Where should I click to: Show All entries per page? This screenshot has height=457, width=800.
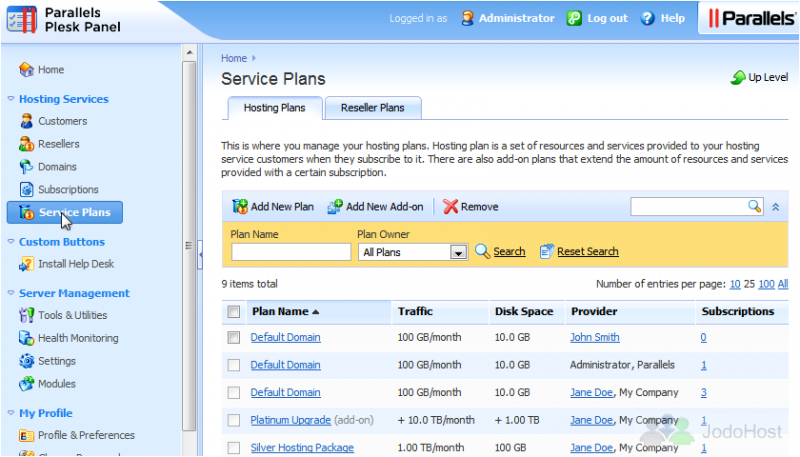click(x=783, y=284)
